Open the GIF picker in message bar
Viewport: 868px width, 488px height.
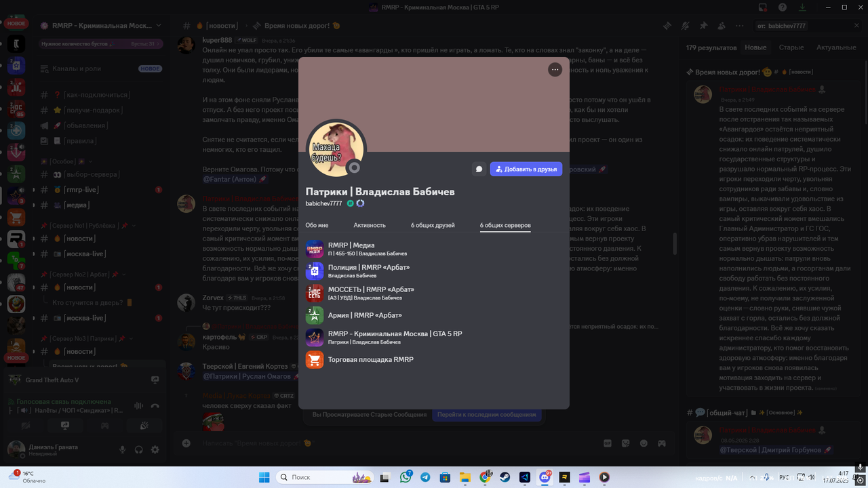pos(608,443)
